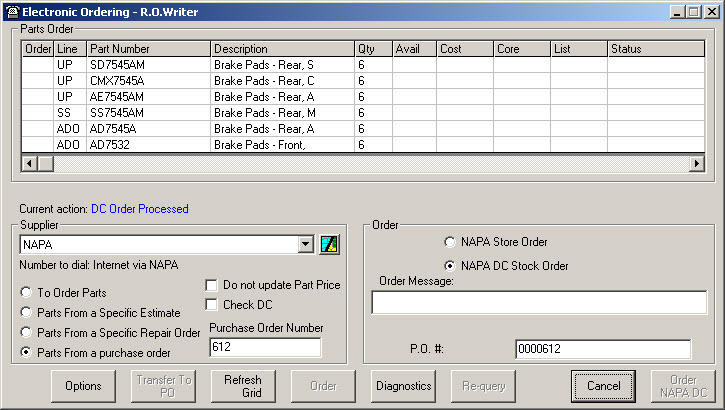Select Parts From a Specific Repair Order
725x410 pixels.
click(x=26, y=332)
